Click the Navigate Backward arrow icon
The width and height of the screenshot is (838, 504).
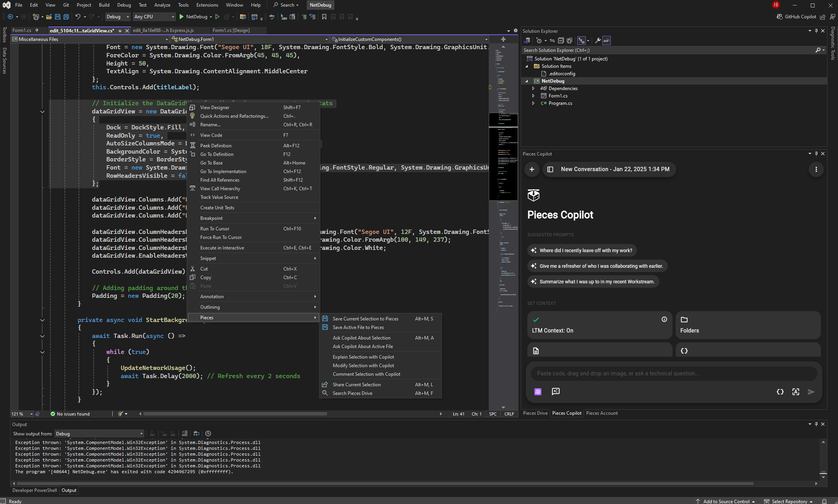coord(11,17)
